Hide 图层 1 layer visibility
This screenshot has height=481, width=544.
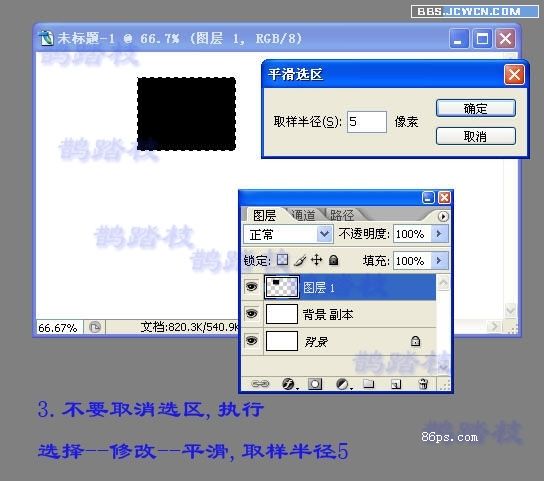coord(252,287)
